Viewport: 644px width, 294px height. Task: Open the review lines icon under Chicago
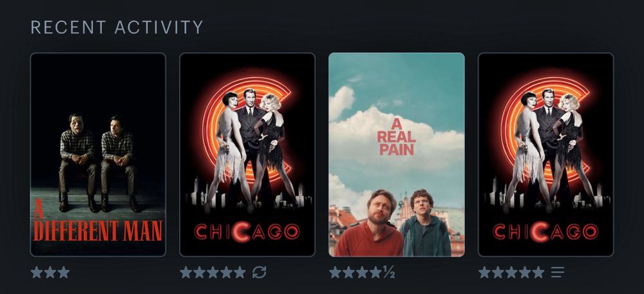tap(558, 272)
